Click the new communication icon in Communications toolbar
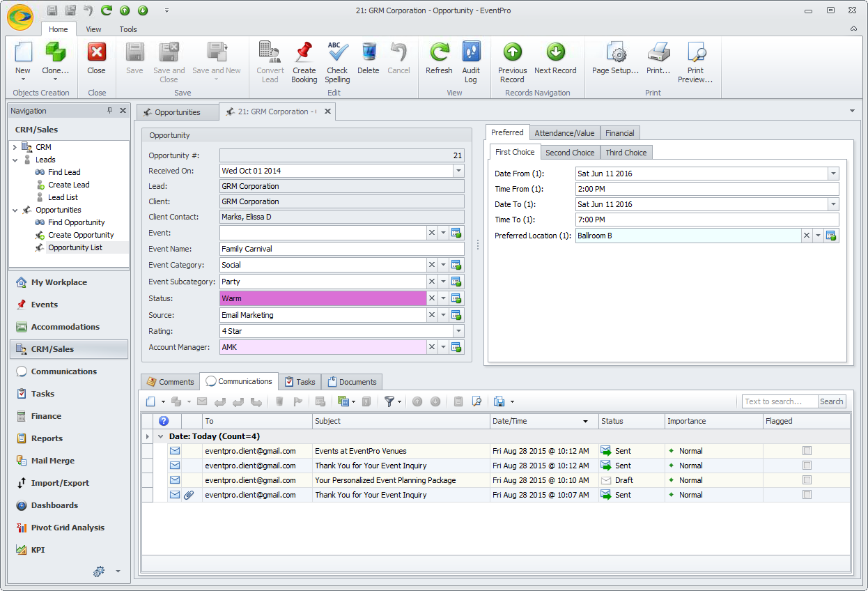Image resolution: width=868 pixels, height=591 pixels. coord(150,401)
